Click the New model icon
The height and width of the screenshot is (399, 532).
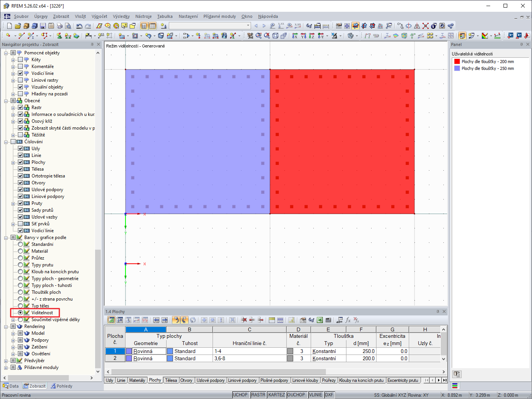click(x=10, y=26)
